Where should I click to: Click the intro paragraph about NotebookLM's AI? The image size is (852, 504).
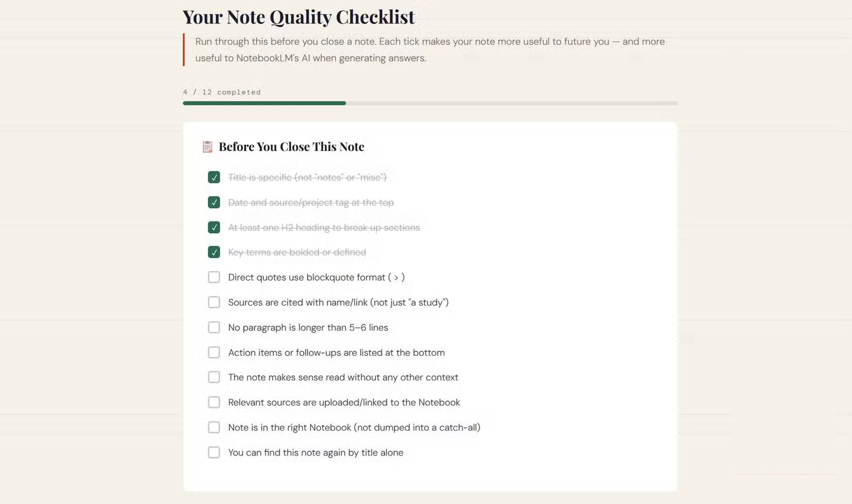(x=429, y=50)
